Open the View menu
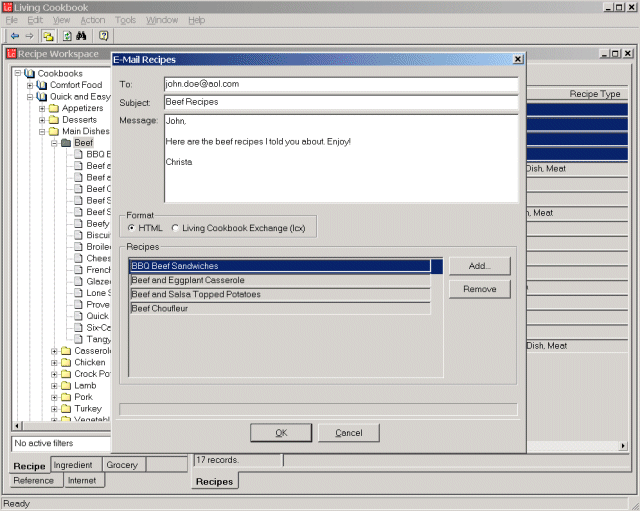This screenshot has width=640, height=511. pyautogui.click(x=61, y=20)
